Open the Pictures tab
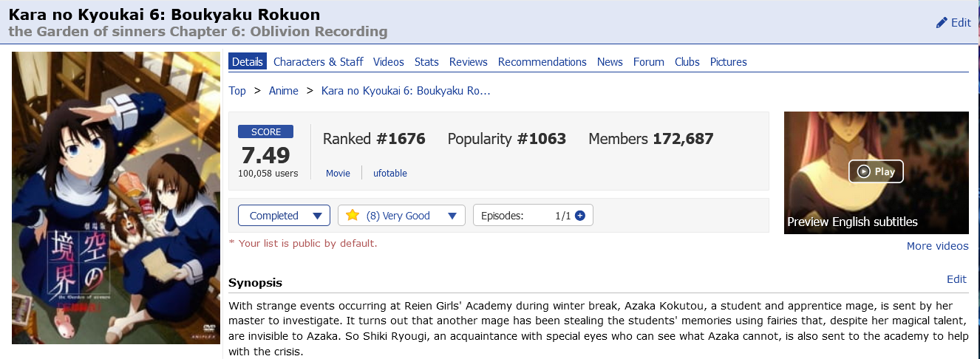The image size is (980, 359). (x=728, y=62)
